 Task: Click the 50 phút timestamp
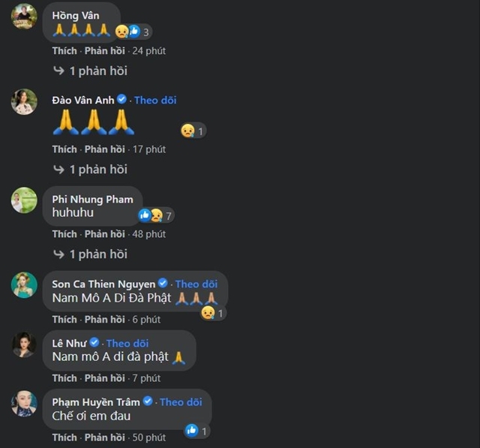tap(149, 437)
